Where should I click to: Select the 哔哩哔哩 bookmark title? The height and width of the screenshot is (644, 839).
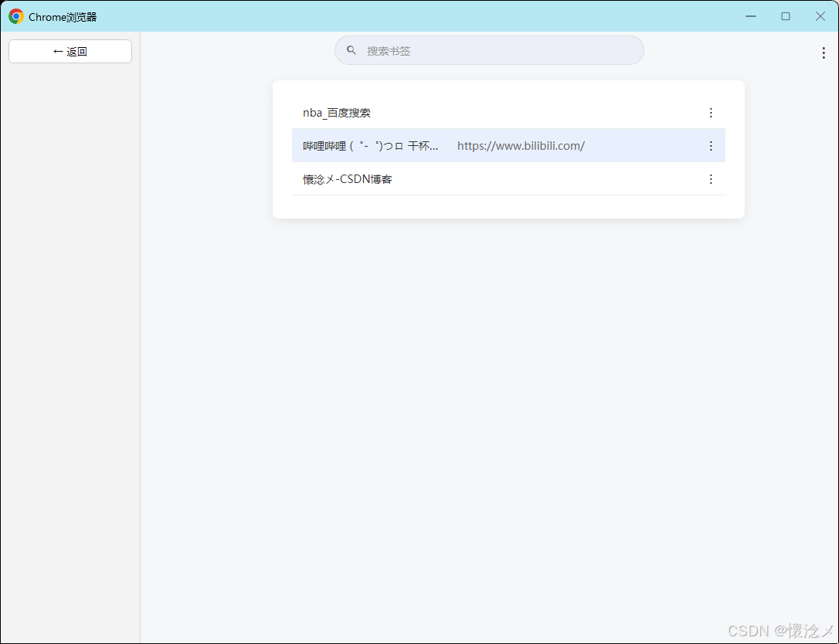pos(370,145)
